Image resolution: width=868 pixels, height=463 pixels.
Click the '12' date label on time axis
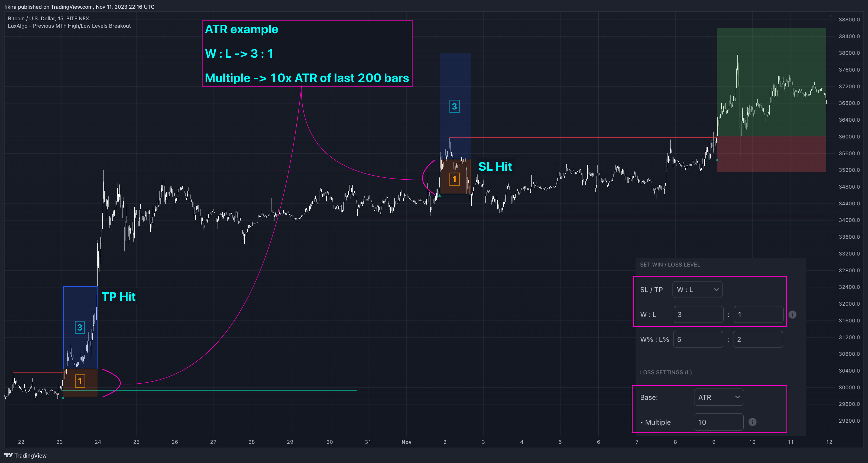[829, 442]
